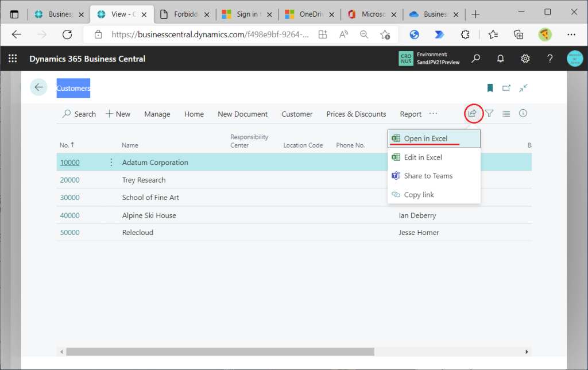Click the CRONUS company badge
The image size is (588, 370).
pyautogui.click(x=406, y=59)
